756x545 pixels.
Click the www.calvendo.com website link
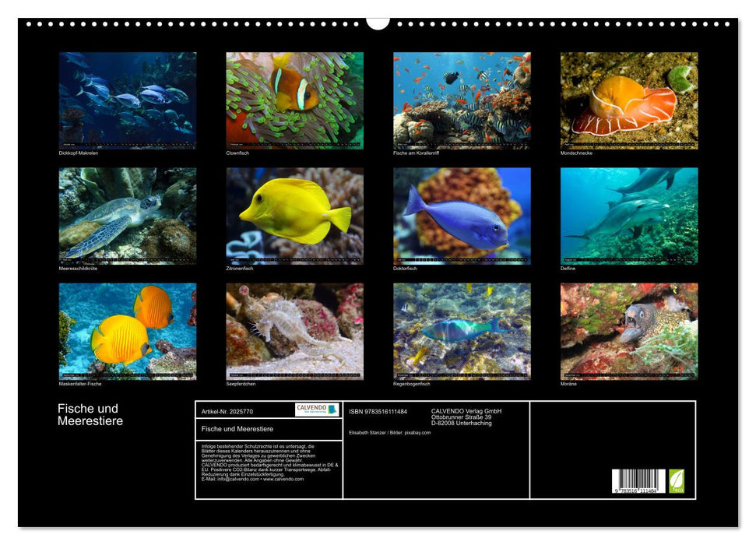click(286, 480)
